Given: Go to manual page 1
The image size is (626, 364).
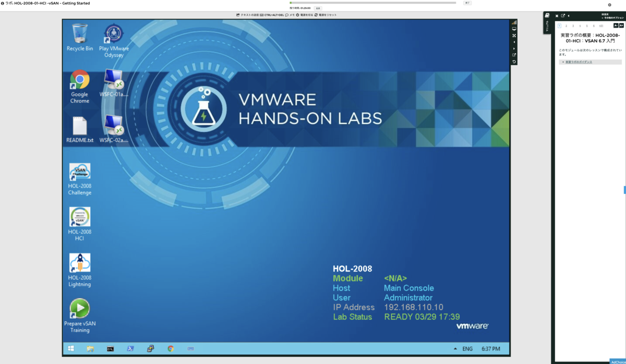Looking at the screenshot, I should 559,26.
